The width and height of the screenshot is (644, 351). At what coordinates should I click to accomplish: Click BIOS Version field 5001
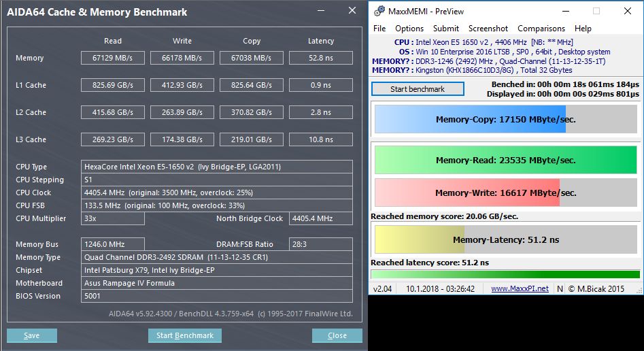click(x=217, y=296)
